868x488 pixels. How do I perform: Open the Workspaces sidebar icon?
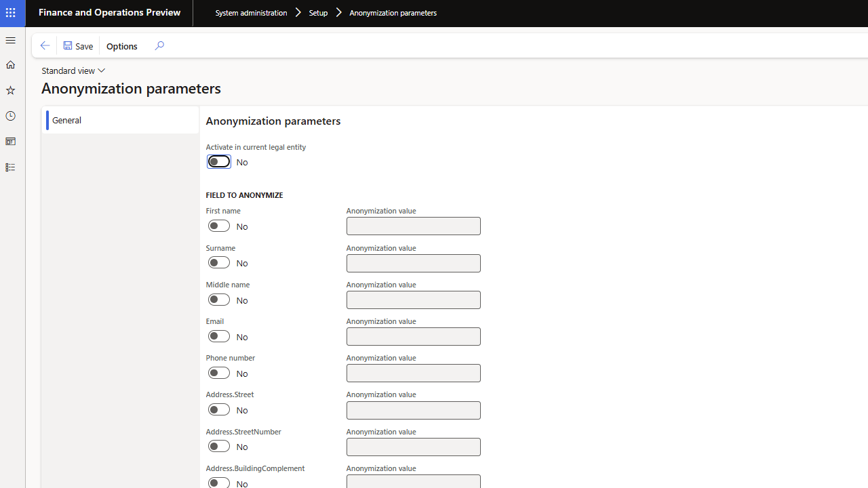tap(10, 141)
